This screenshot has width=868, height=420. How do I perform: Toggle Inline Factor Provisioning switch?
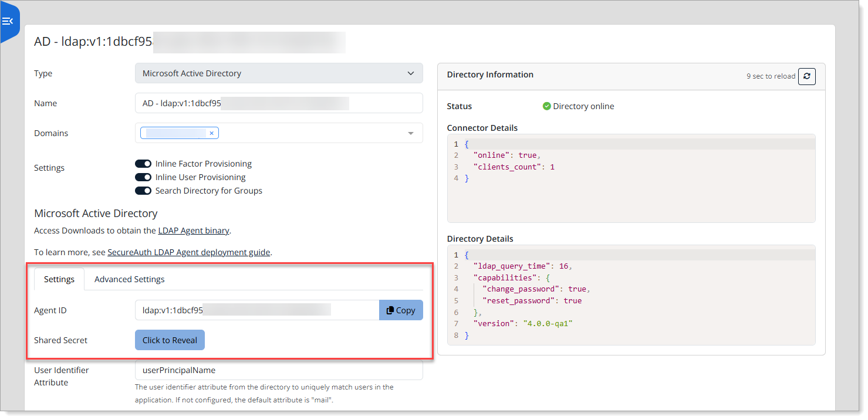[143, 164]
